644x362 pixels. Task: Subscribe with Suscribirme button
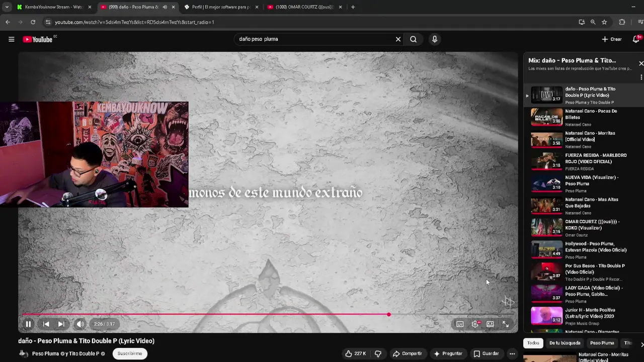tap(130, 353)
